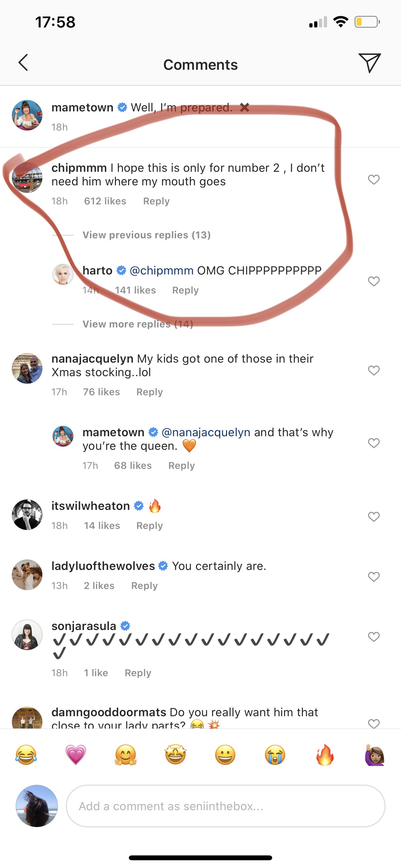
Task: Reply to harto's OMG CHIPPP comment
Action: (185, 290)
